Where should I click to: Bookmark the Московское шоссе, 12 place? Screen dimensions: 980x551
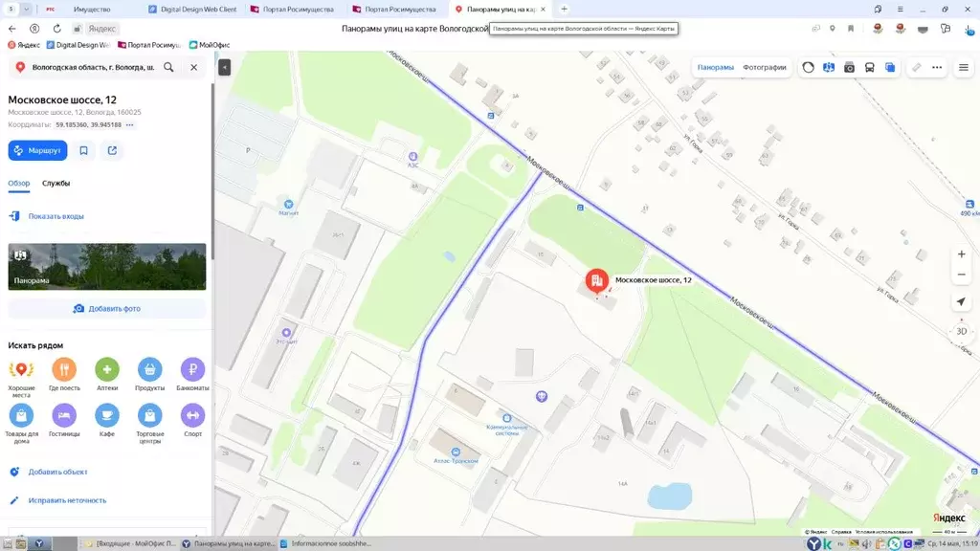(x=84, y=150)
